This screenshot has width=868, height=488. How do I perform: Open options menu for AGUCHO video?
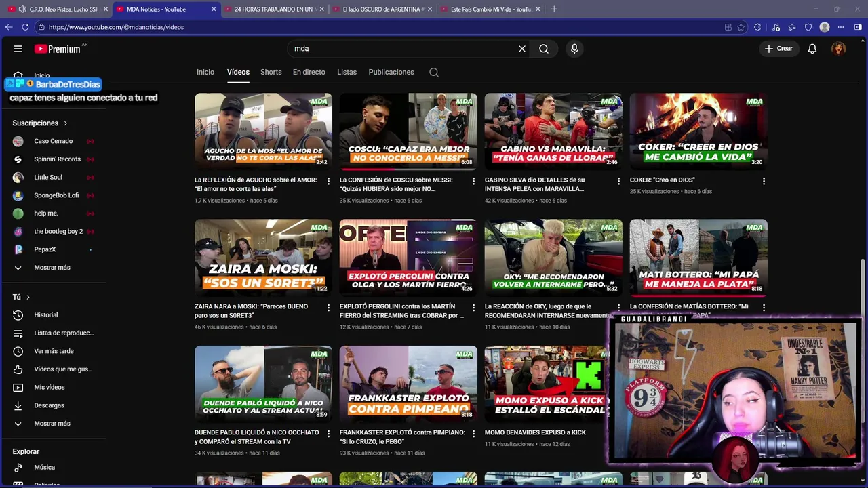click(x=328, y=182)
